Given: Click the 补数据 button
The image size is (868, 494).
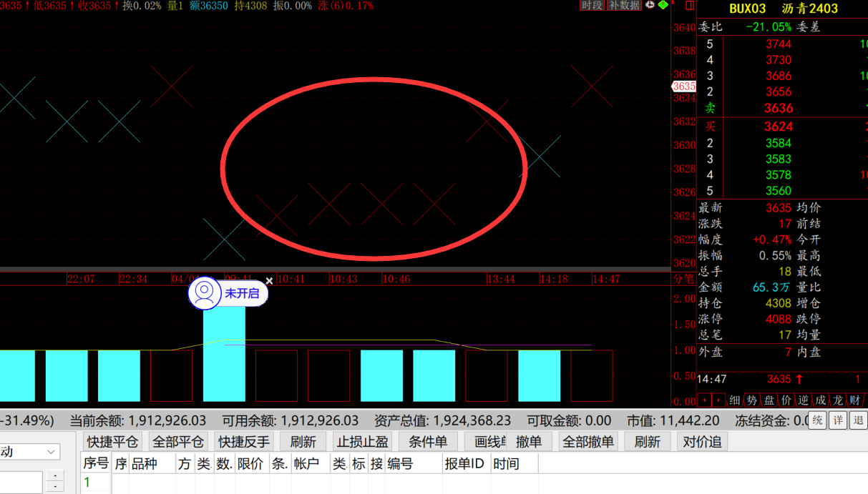Looking at the screenshot, I should [x=624, y=6].
